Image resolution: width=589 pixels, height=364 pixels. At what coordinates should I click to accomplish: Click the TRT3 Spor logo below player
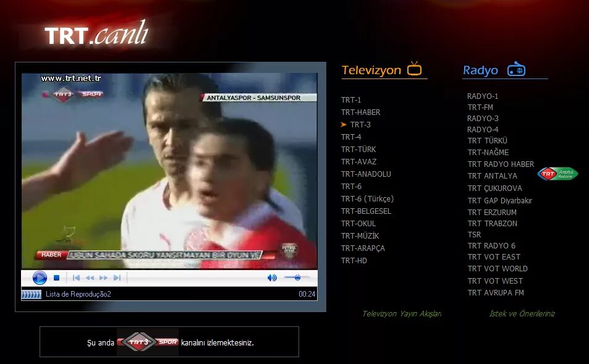point(148,342)
